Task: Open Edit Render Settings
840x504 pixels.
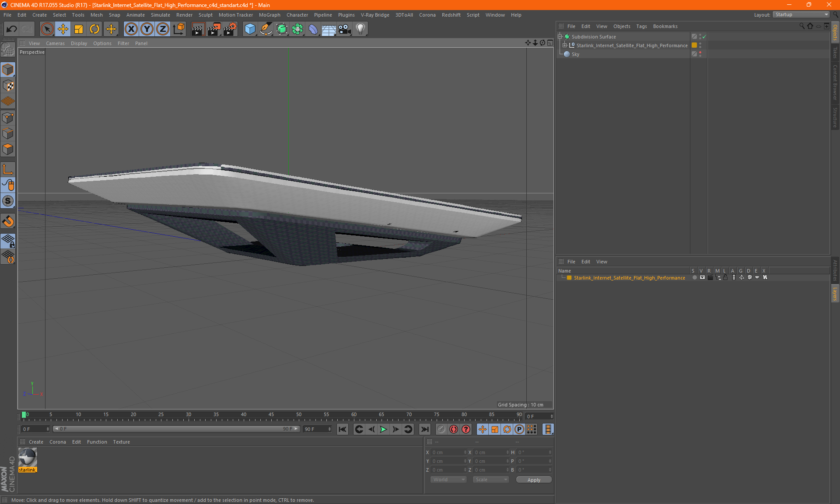Action: pyautogui.click(x=230, y=29)
